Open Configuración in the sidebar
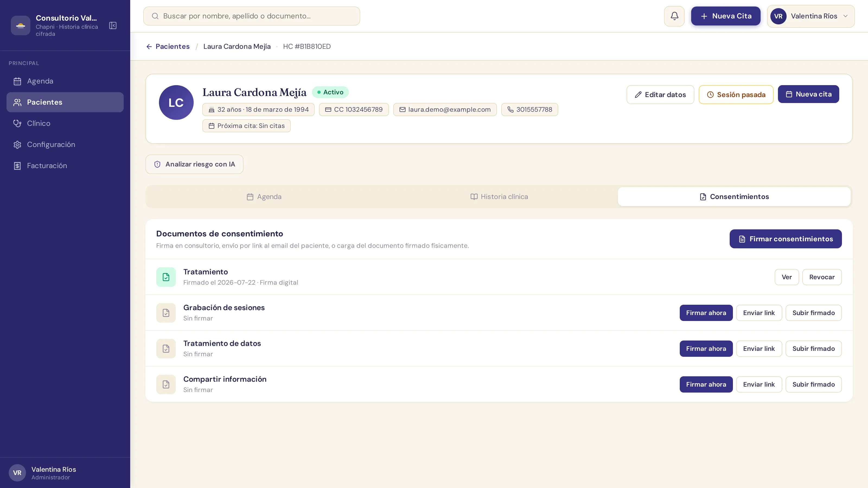868x488 pixels. [x=65, y=145]
